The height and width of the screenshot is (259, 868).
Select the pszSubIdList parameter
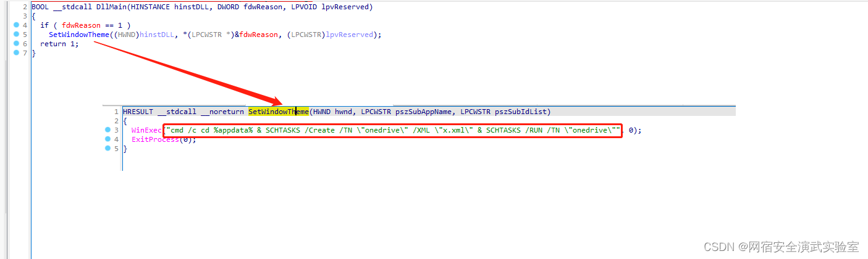coord(521,112)
